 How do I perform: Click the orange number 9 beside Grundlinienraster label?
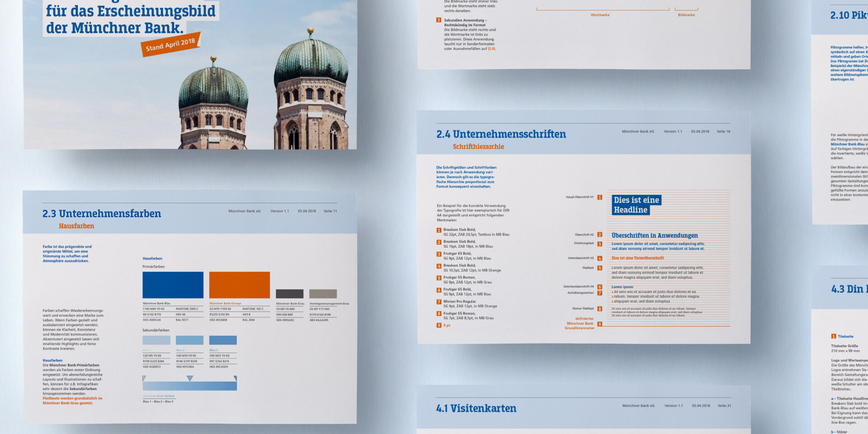[x=600, y=324]
